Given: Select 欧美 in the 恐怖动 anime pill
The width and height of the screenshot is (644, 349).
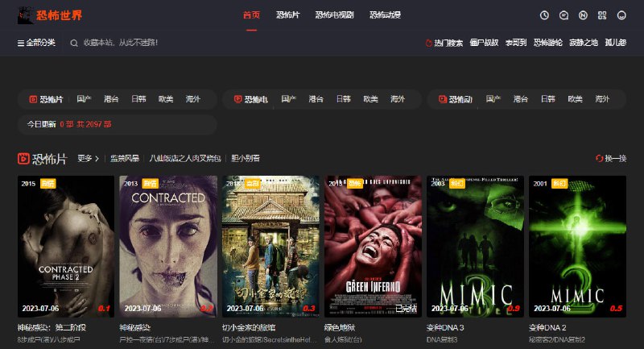Looking at the screenshot, I should click(x=575, y=99).
